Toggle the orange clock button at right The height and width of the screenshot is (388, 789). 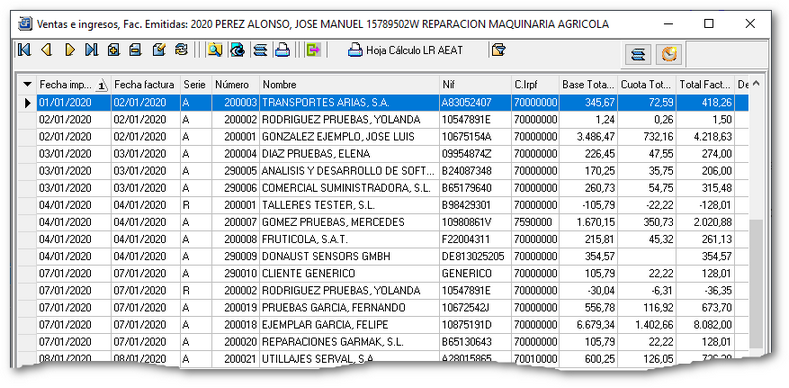669,54
